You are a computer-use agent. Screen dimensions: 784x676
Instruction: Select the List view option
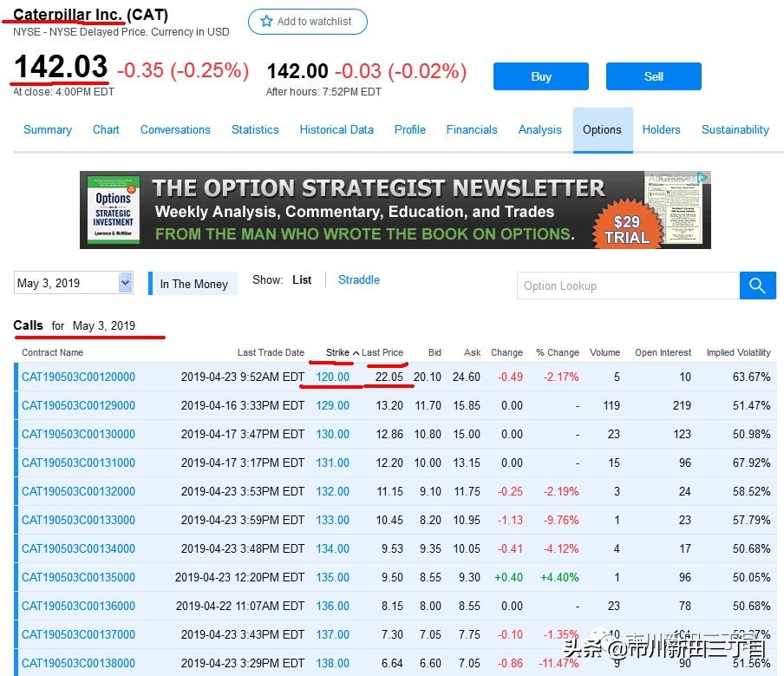click(x=302, y=279)
